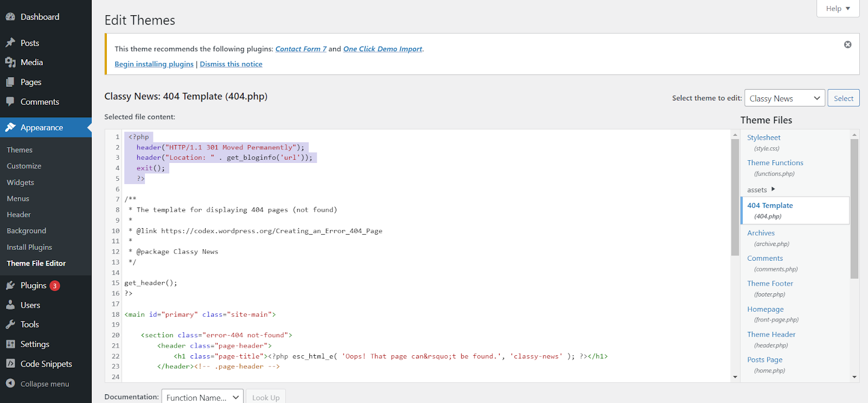Image resolution: width=868 pixels, height=403 pixels.
Task: Click the Dashboard gauge icon
Action: coord(10,17)
